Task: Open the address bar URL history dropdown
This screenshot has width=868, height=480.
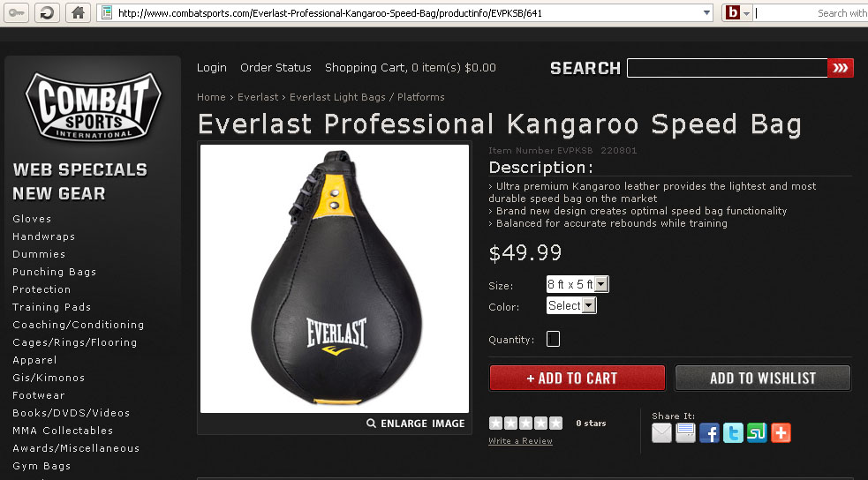Action: click(x=706, y=12)
